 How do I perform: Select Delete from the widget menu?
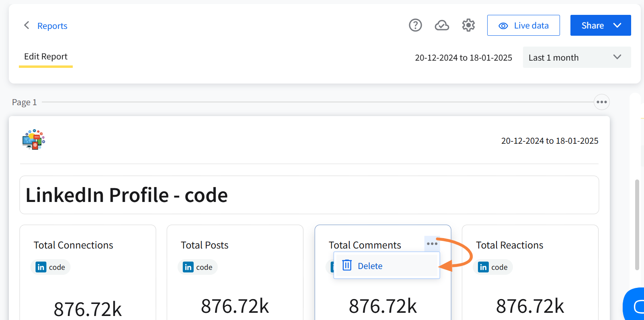[370, 266]
